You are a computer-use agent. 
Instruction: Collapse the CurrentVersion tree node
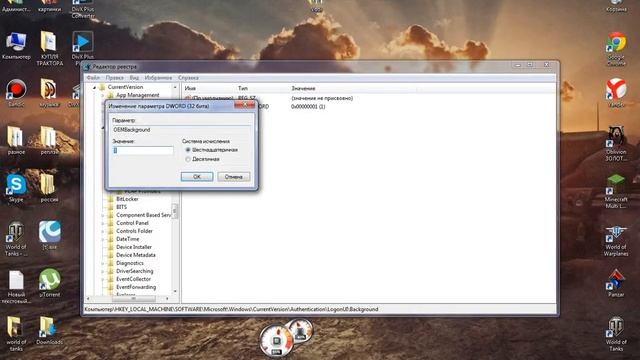click(94, 87)
